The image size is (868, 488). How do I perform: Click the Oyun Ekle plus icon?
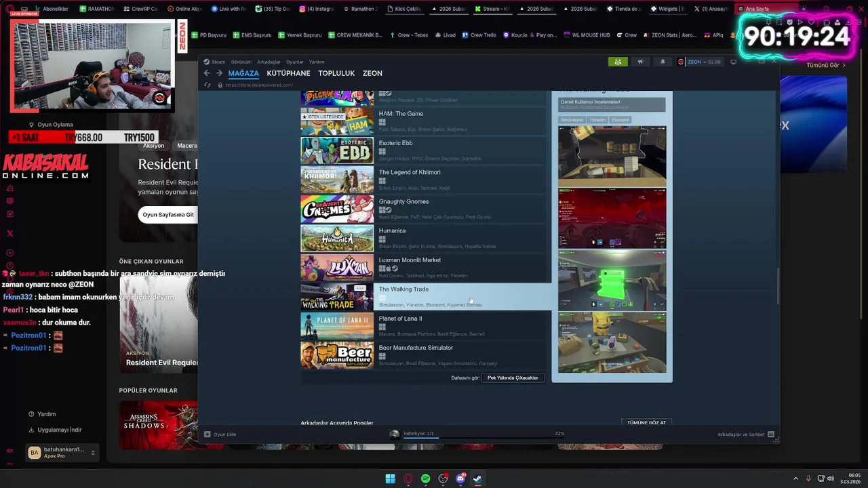(x=208, y=434)
